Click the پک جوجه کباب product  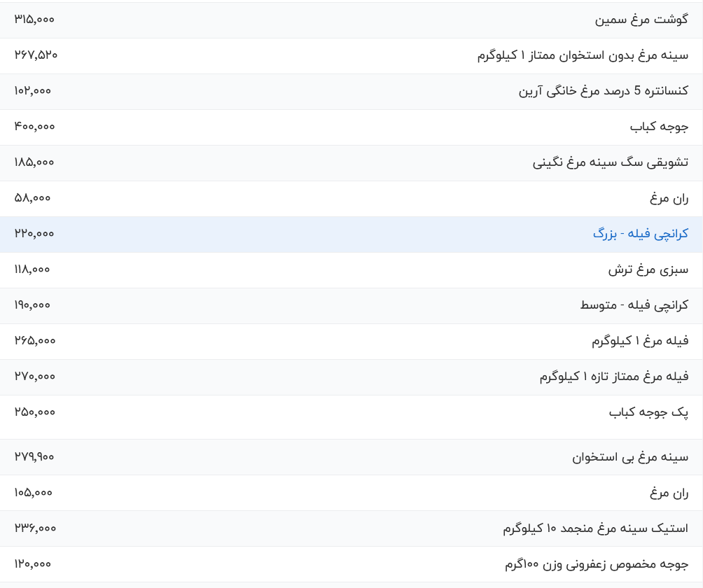pos(648,412)
